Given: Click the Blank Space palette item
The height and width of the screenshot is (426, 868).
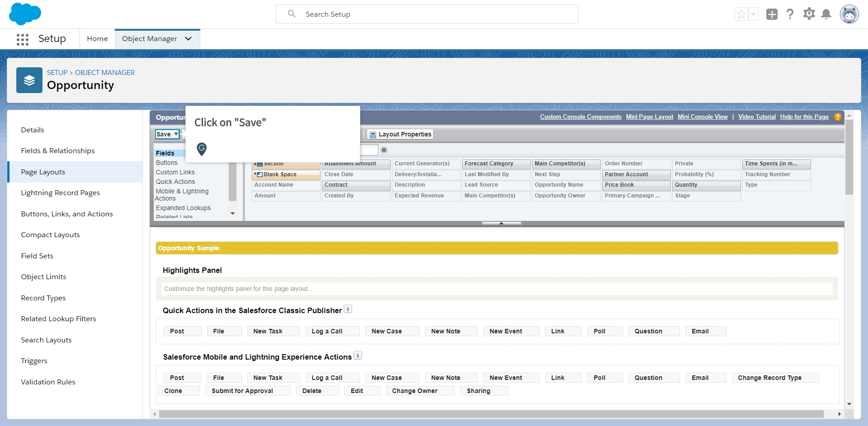Looking at the screenshot, I should pyautogui.click(x=286, y=174).
